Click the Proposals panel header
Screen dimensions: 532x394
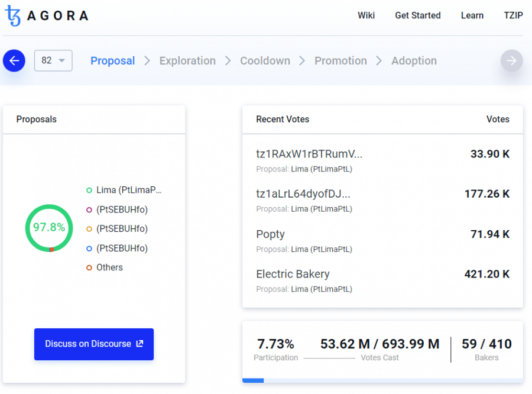point(36,120)
